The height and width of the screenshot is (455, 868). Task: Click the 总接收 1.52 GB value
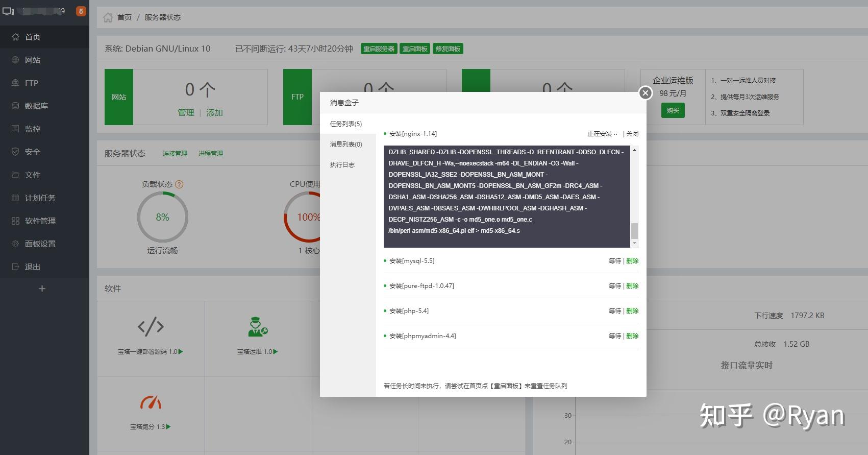click(797, 344)
